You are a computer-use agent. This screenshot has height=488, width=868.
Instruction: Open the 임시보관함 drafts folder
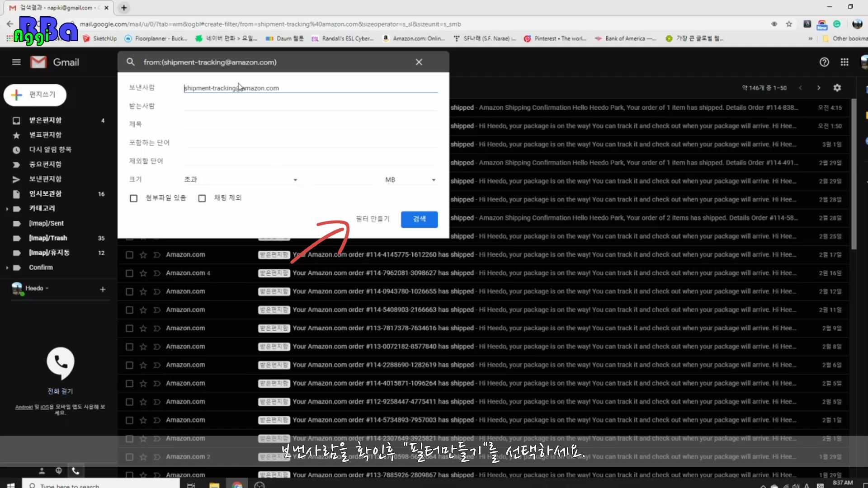click(x=45, y=193)
